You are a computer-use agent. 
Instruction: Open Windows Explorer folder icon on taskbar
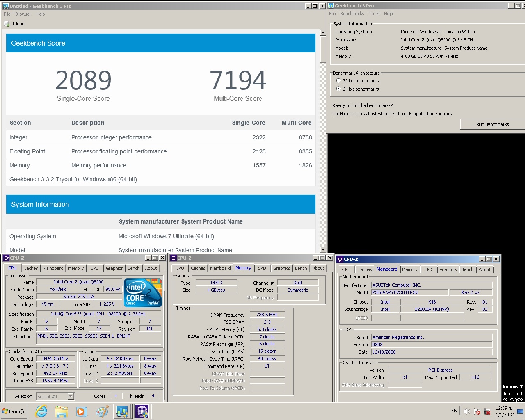pos(62,411)
